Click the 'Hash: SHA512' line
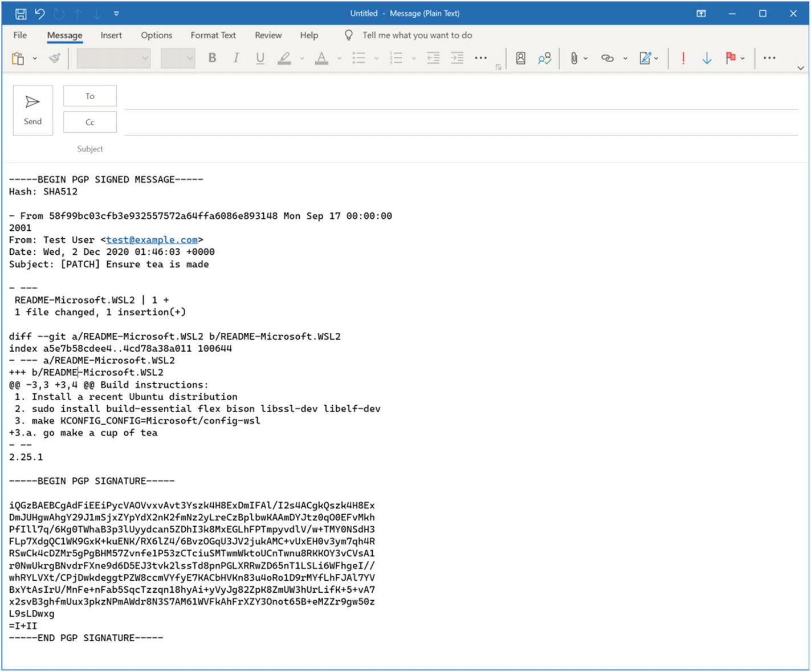 [x=43, y=192]
